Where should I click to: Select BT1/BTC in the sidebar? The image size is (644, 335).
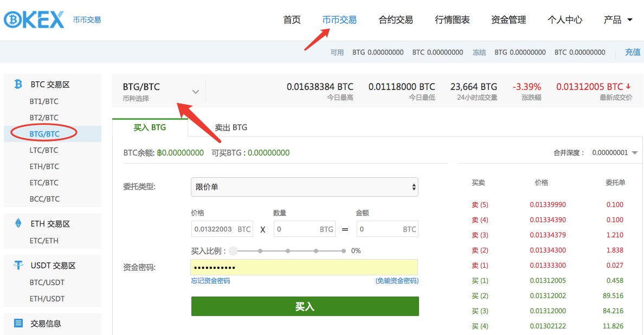coord(44,101)
